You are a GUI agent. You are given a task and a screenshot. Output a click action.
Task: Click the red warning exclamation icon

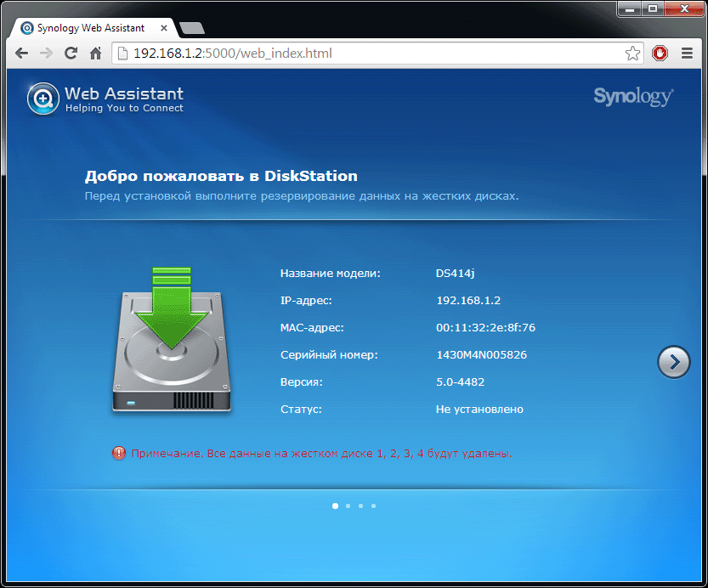pos(119,453)
